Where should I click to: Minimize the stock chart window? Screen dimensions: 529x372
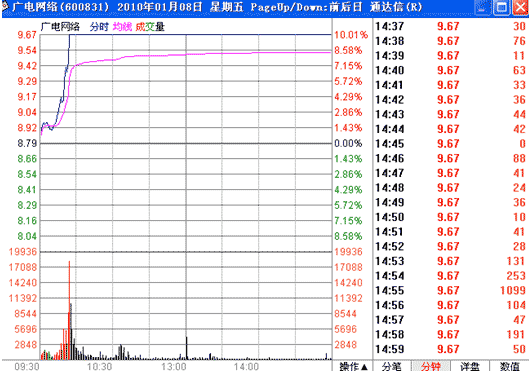[483, 8]
